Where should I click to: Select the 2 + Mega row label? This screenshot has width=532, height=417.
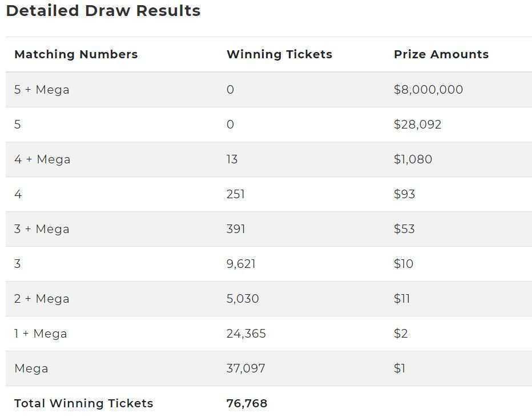click(42, 299)
